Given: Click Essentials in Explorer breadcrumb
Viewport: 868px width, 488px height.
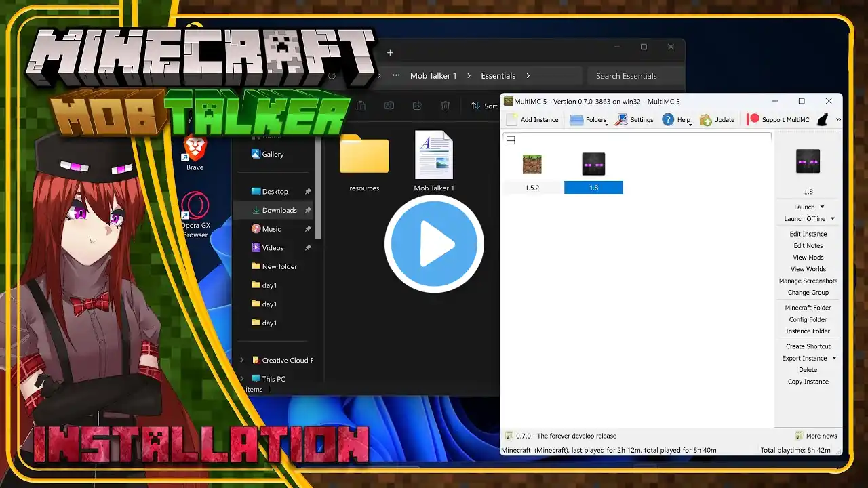Looking at the screenshot, I should 498,76.
